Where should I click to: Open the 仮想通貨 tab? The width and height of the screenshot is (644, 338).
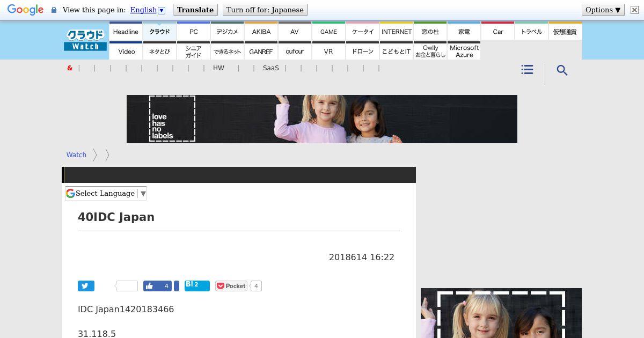pyautogui.click(x=565, y=31)
